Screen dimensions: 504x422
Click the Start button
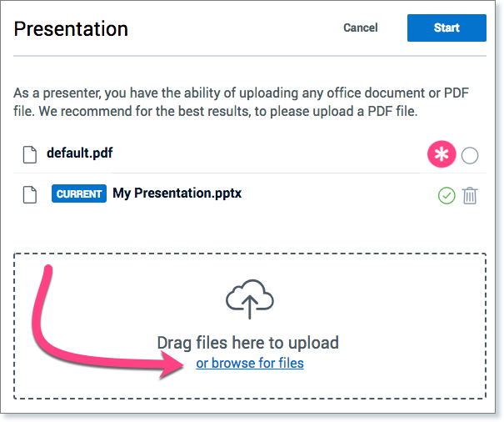coord(447,28)
